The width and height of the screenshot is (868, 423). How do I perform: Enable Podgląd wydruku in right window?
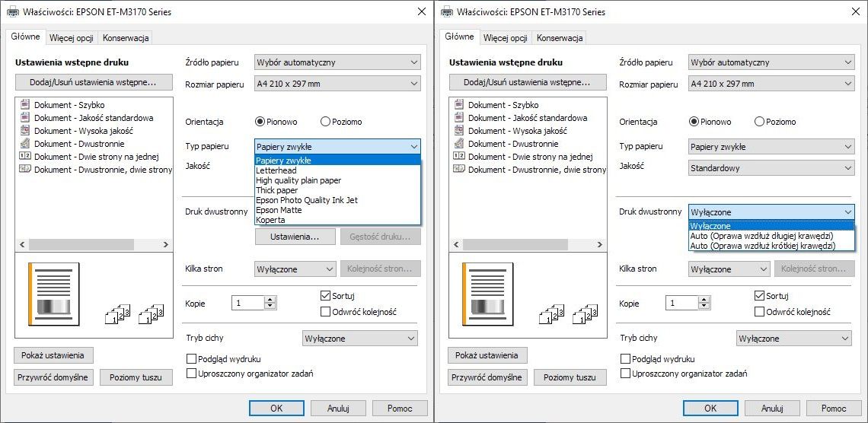click(626, 359)
